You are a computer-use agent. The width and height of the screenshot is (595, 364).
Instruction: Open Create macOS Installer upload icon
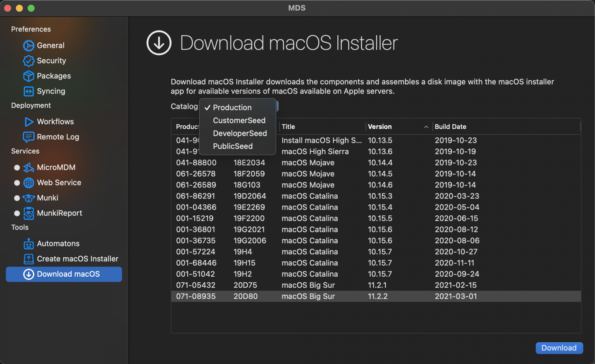point(29,259)
